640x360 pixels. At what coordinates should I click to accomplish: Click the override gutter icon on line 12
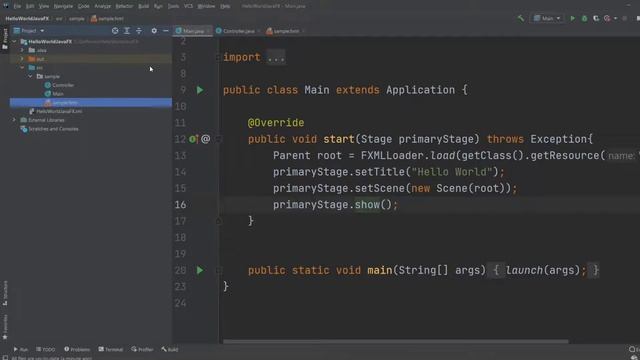click(193, 139)
